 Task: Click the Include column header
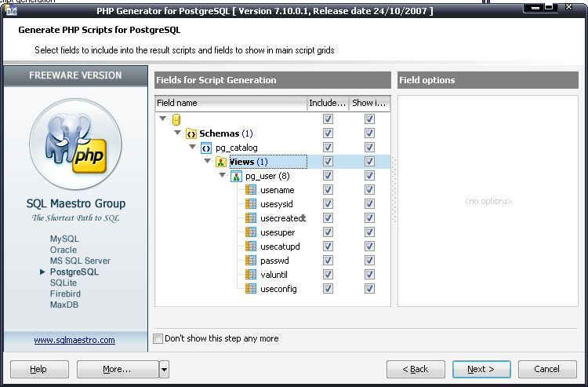[x=328, y=103]
